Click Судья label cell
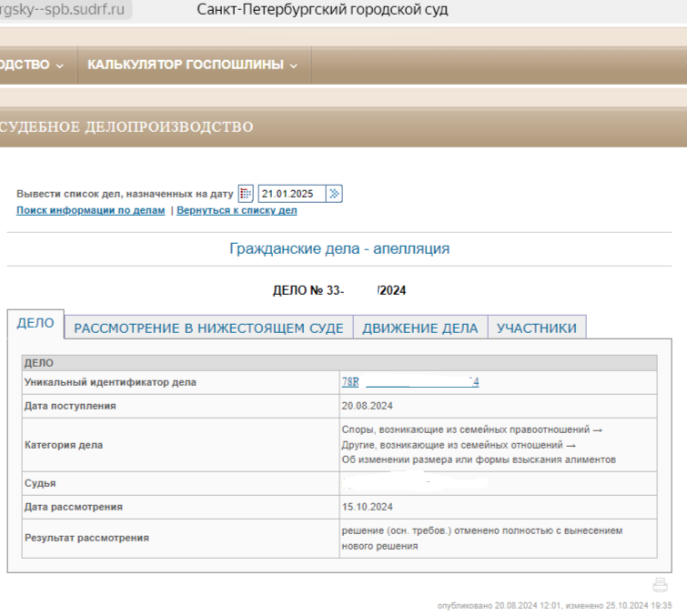This screenshot has width=687, height=616. coord(180,484)
